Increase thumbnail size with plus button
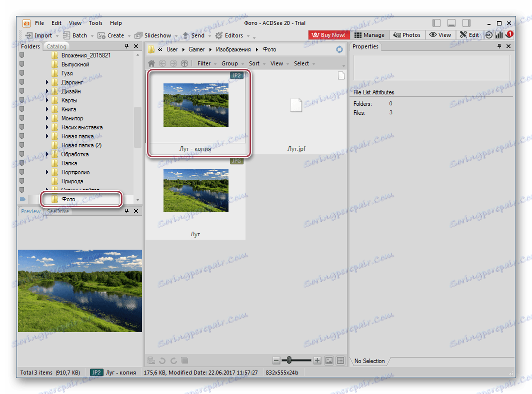532x394 pixels. [x=317, y=361]
